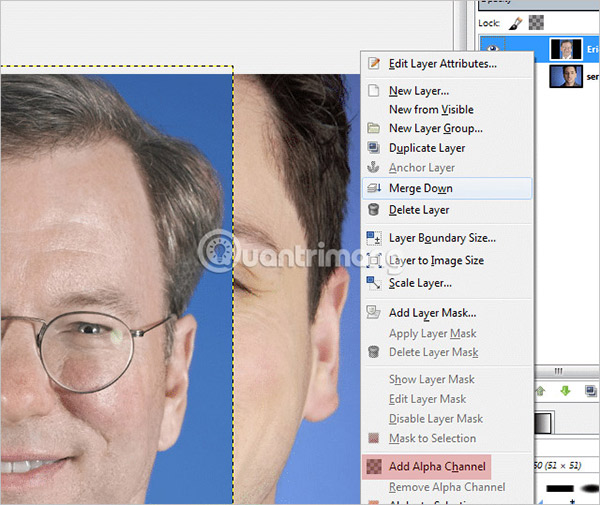Click Apply Layer Mask entry
600x505 pixels.
pos(447,334)
